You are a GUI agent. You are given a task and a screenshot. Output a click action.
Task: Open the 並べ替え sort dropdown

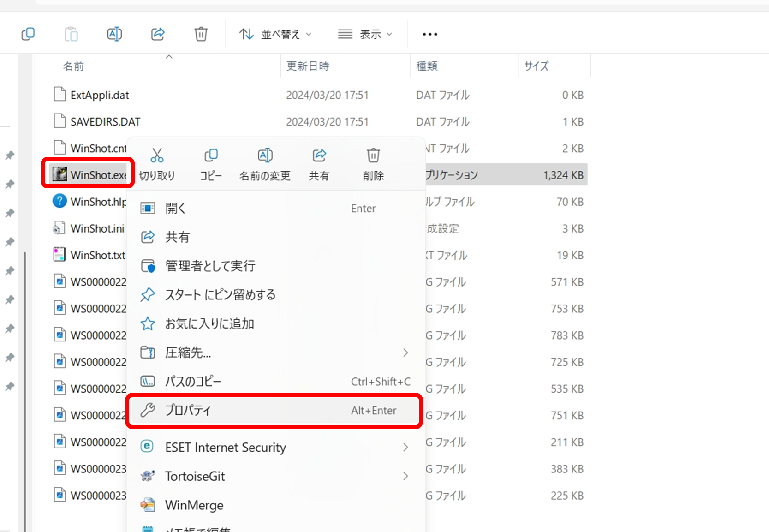[275, 33]
